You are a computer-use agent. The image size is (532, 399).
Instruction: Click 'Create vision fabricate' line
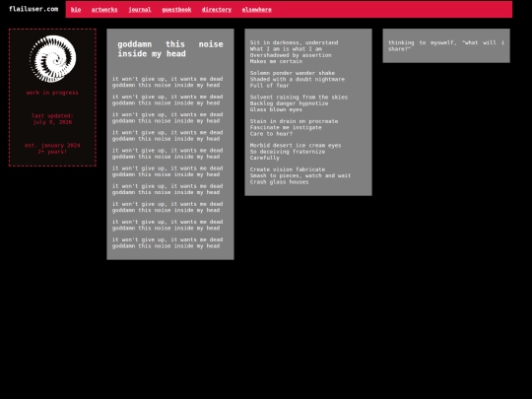288,169
